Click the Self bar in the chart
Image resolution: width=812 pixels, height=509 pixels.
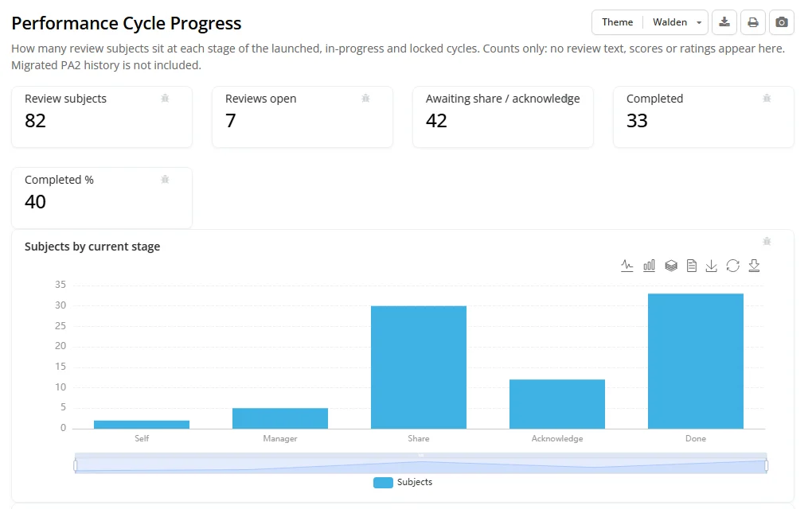click(142, 425)
